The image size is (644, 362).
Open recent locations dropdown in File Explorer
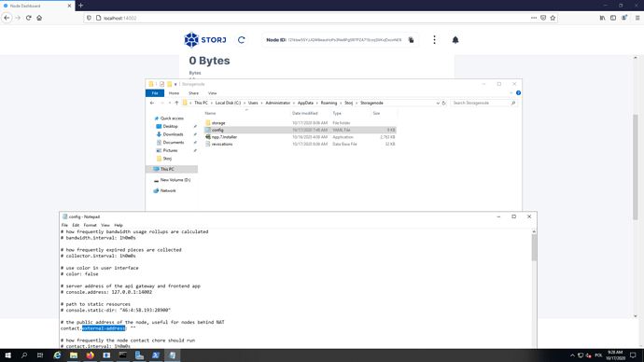pos(169,103)
